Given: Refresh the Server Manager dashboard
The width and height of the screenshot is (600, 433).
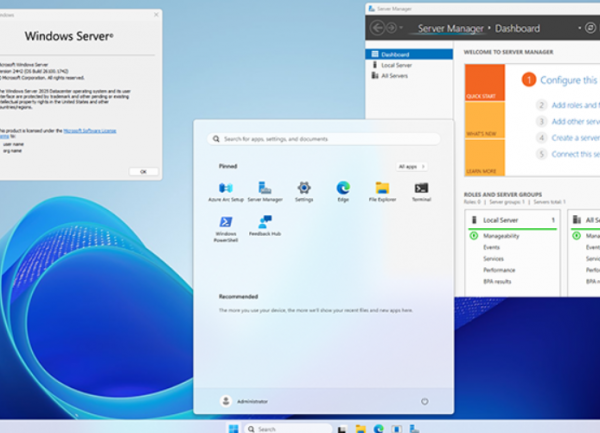Looking at the screenshot, I should click(x=590, y=28).
